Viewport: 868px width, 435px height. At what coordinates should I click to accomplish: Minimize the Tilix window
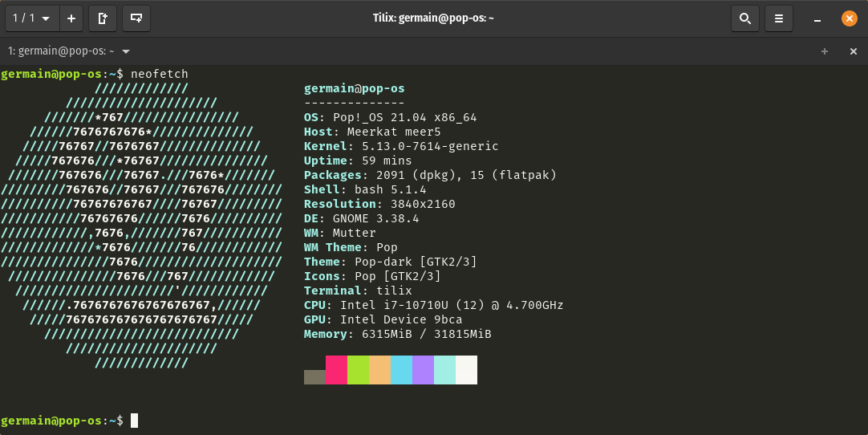tap(817, 18)
